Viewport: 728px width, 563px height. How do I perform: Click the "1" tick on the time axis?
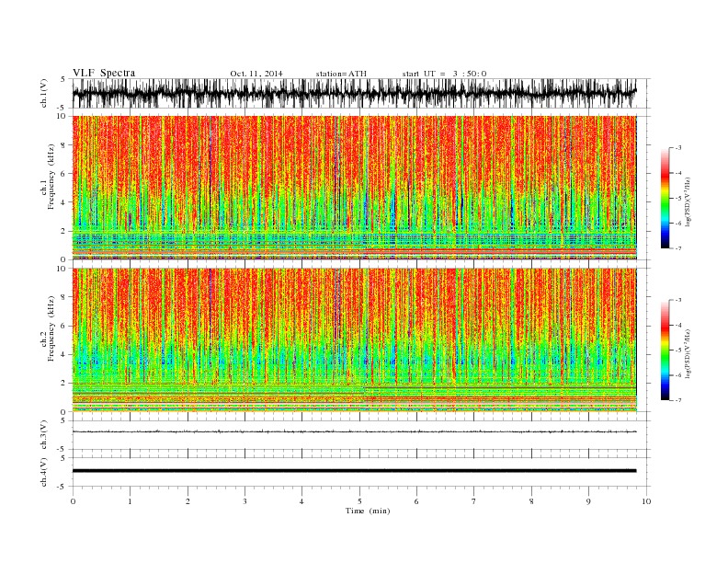tap(130, 501)
